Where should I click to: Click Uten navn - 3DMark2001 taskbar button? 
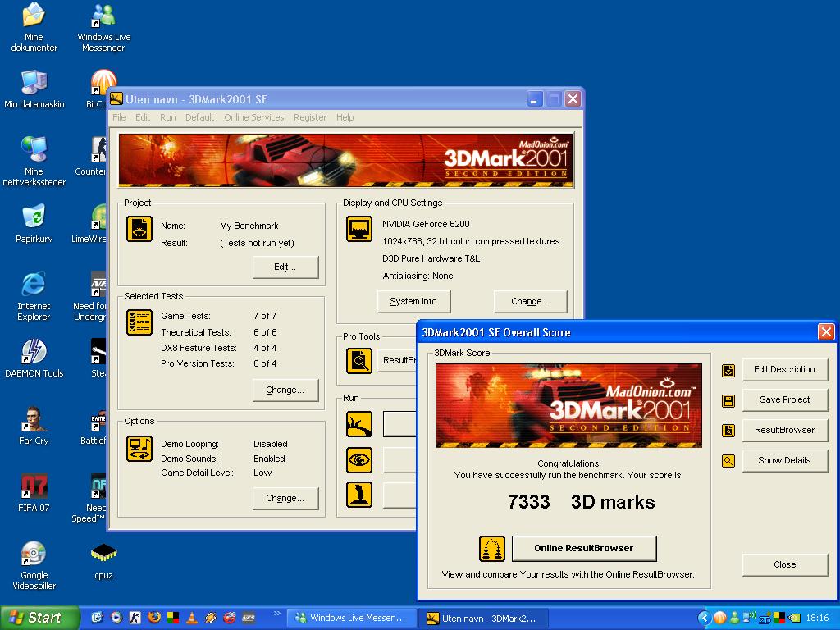click(x=484, y=619)
